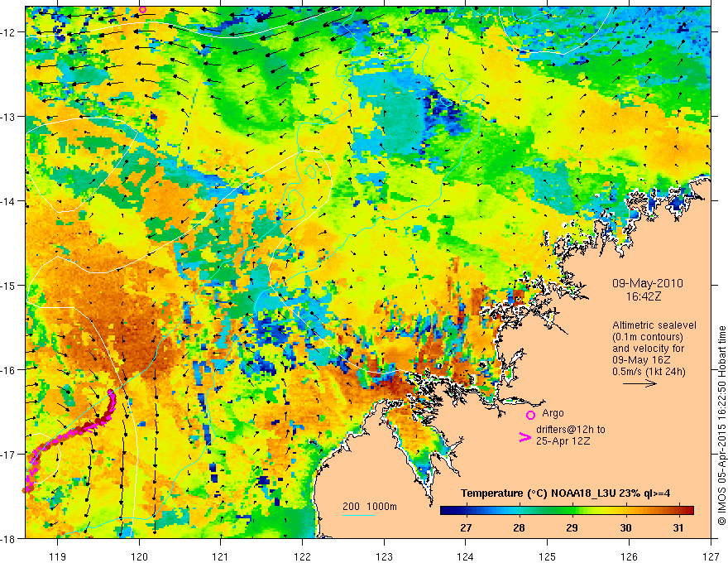Click the Argo float marker at top near 120
The width and height of the screenshot is (728, 563).
click(142, 9)
